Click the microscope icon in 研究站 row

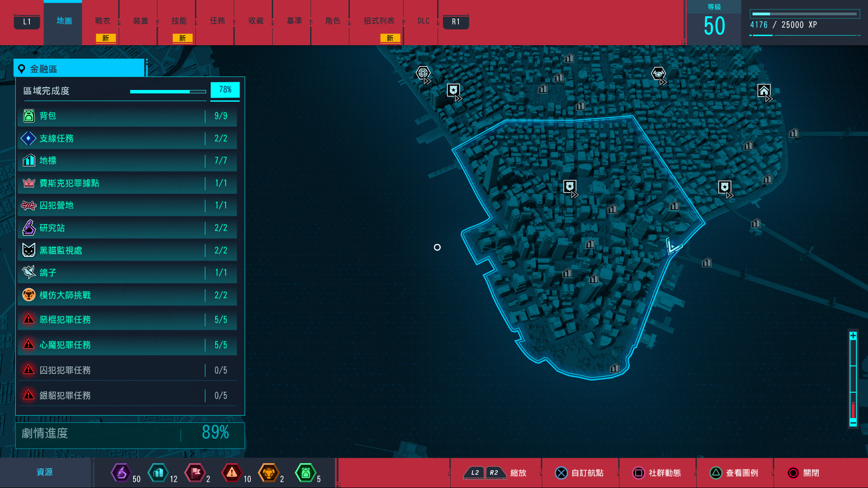point(29,228)
